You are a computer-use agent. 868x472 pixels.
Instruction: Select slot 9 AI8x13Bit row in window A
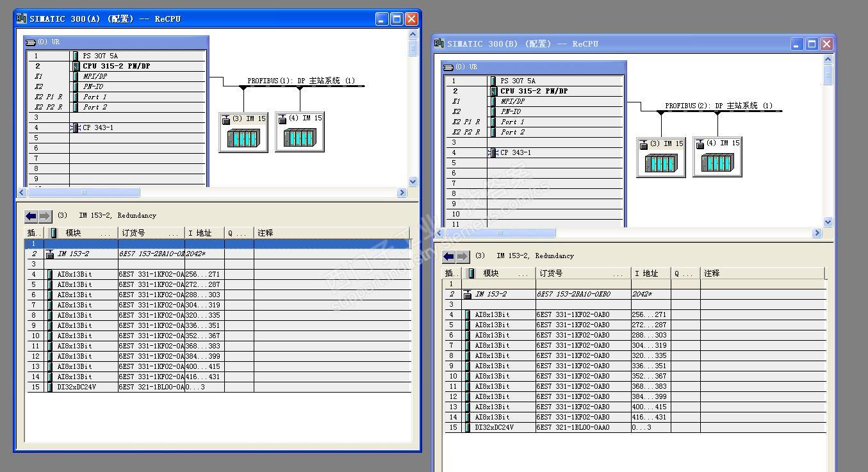click(218, 325)
